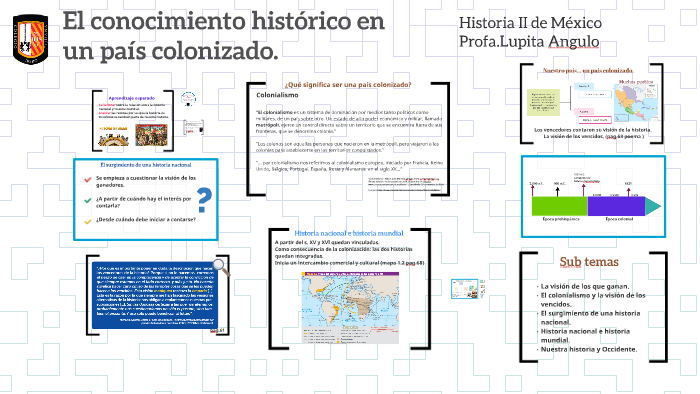This screenshot has width=700, height=394.
Task: Click the olive green text box
Action: click(x=543, y=102)
